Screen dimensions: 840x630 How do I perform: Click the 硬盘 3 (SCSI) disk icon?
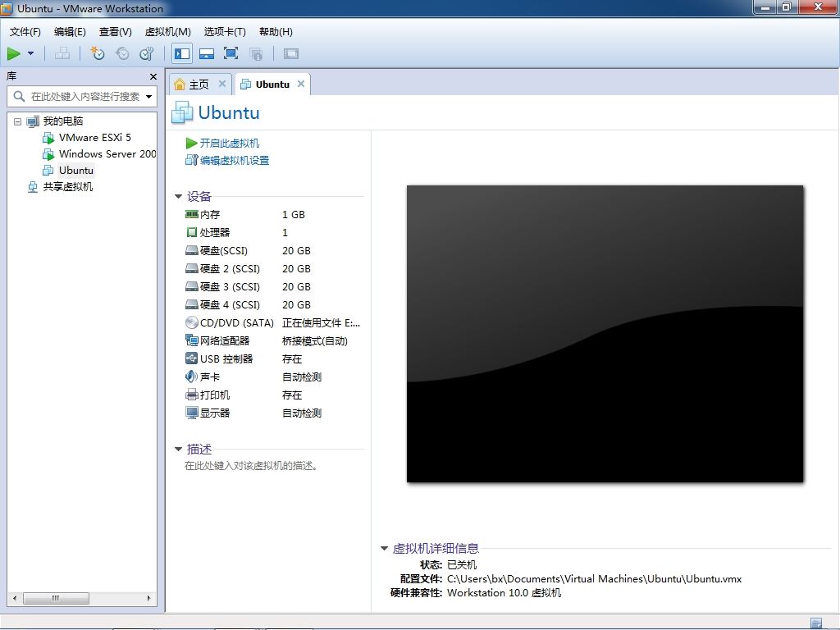click(191, 286)
